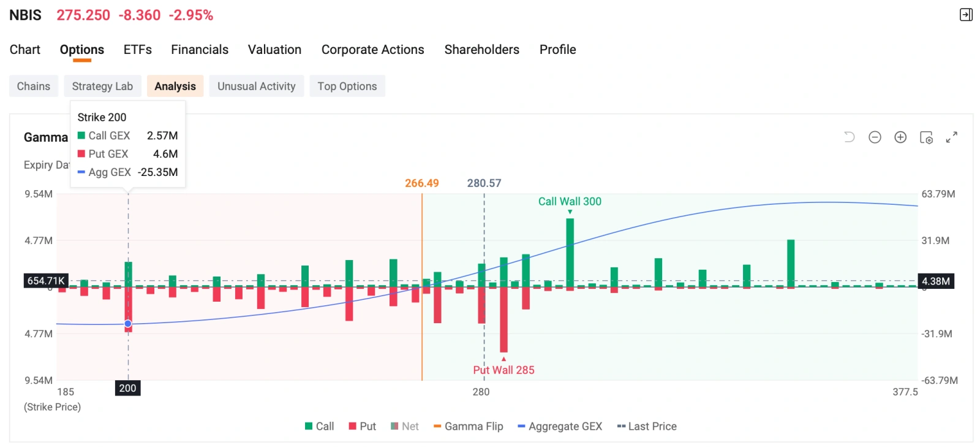Toggle the Put series in the legend
Image resolution: width=980 pixels, height=447 pixels.
[x=363, y=426]
